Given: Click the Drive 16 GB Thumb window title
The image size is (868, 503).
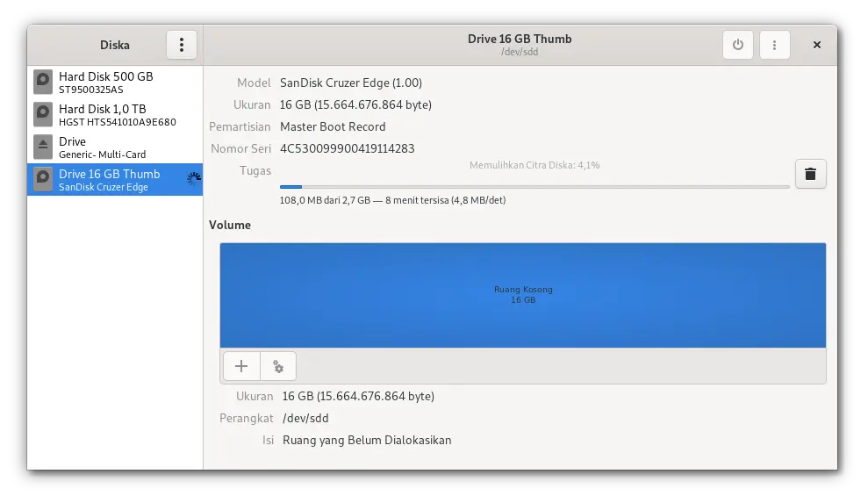Looking at the screenshot, I should [520, 39].
